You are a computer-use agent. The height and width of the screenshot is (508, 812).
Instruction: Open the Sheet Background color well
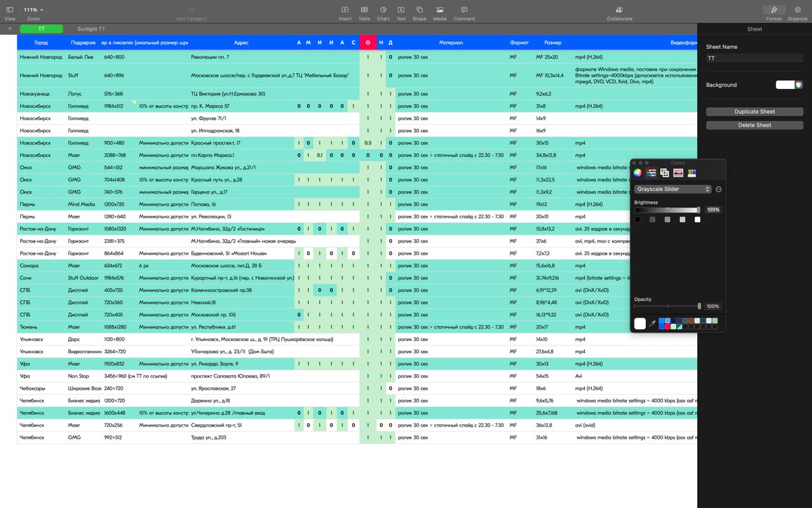pos(785,84)
